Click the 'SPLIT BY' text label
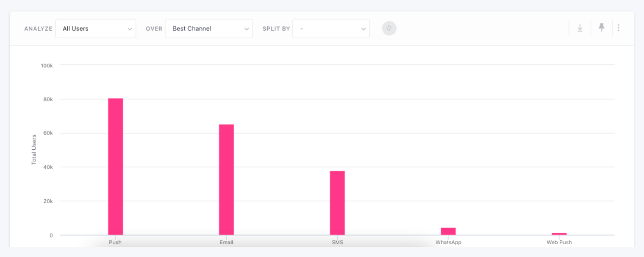The width and height of the screenshot is (644, 257). 276,29
